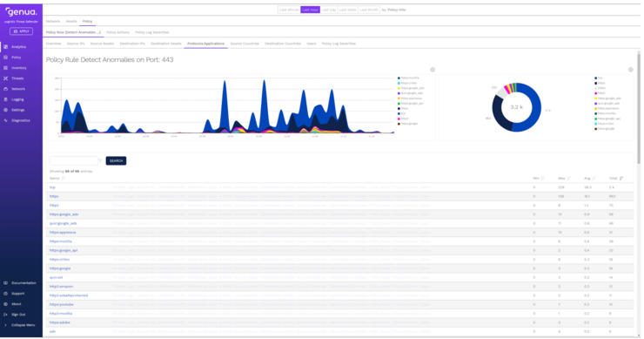Sort table by Total column

pyautogui.click(x=615, y=178)
